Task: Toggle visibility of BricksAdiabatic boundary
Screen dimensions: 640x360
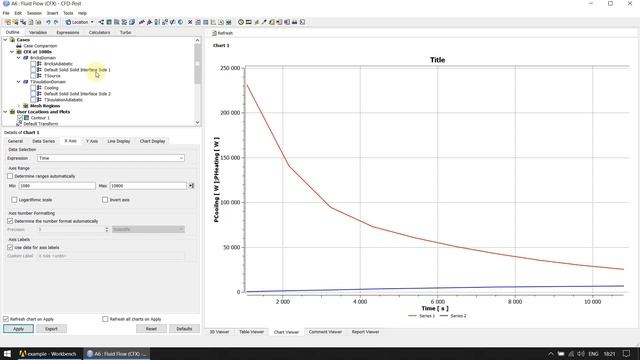Action: pyautogui.click(x=33, y=64)
